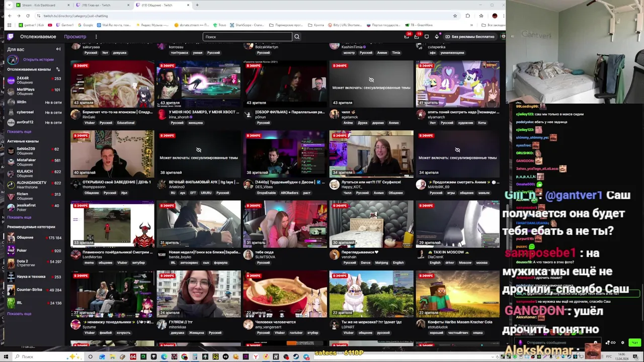This screenshot has width=644, height=362.
Task: Open Крипта bookmarks folder
Action: [x=316, y=25]
